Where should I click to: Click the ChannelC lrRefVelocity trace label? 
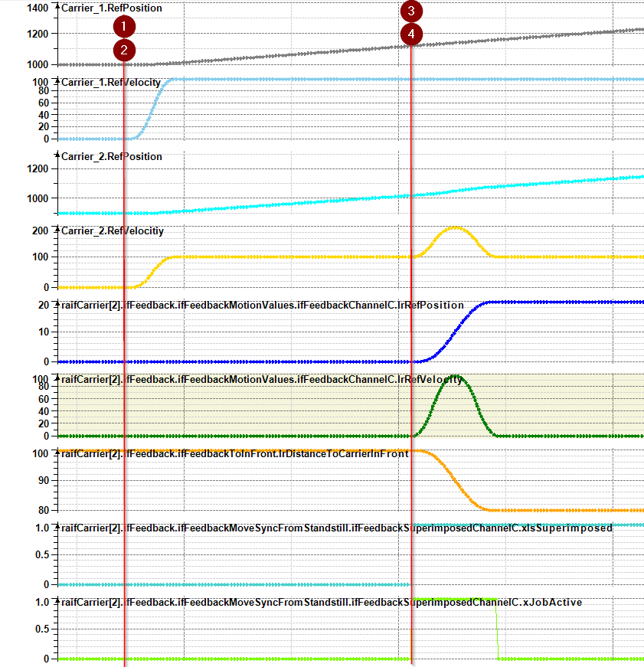coord(262,378)
